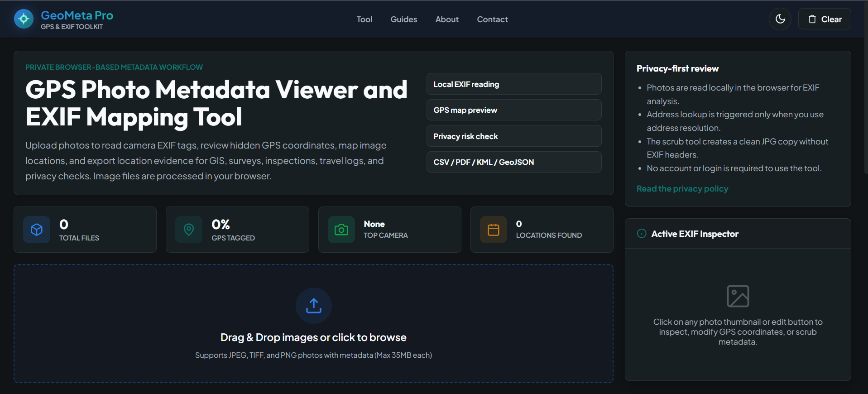Click Drag & Drop images or click to browse
This screenshot has height=394, width=868.
[313, 337]
